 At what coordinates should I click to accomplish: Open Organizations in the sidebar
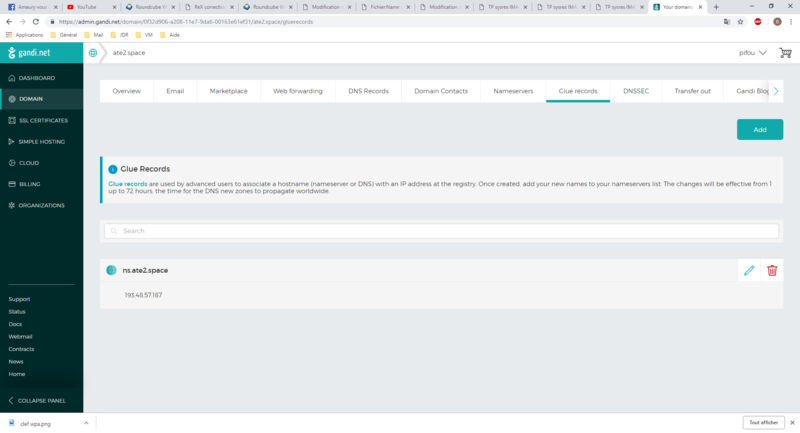[x=41, y=205]
